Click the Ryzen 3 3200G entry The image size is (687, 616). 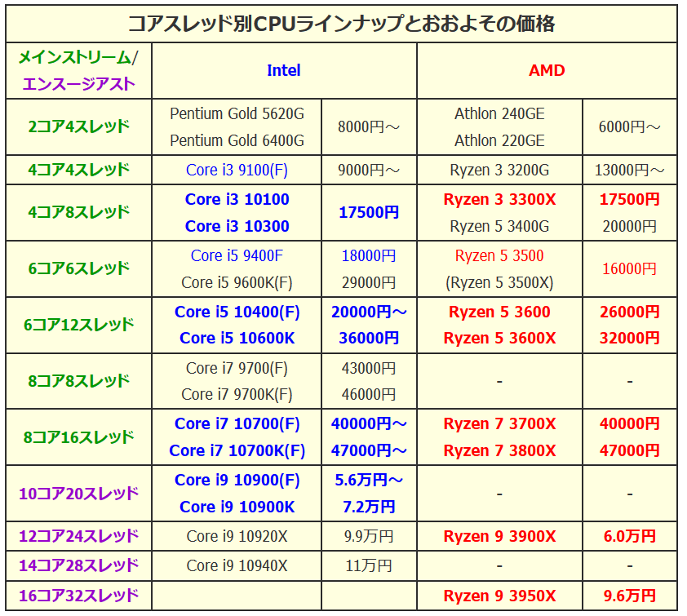coord(499,170)
